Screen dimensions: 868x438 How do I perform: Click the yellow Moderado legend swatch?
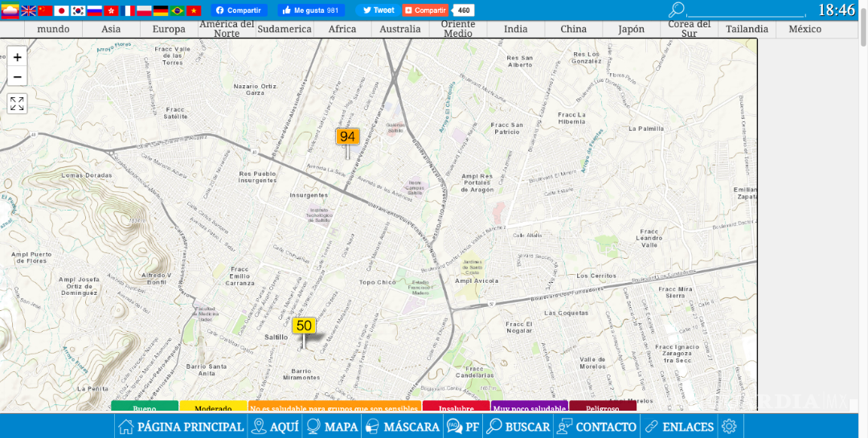point(213,407)
